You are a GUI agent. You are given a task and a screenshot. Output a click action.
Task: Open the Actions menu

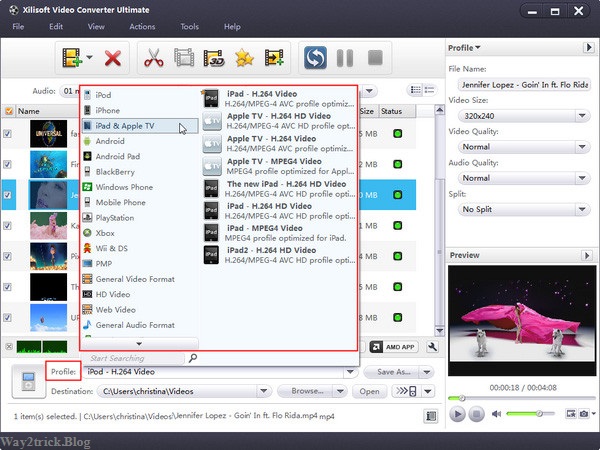coord(142,26)
